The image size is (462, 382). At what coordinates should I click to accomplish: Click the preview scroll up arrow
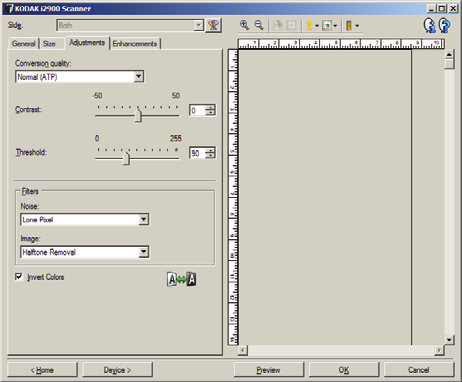[x=449, y=54]
